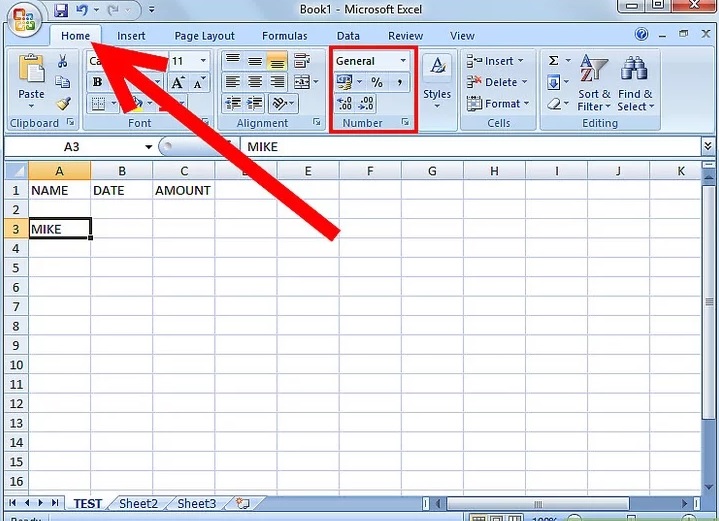The width and height of the screenshot is (719, 521).
Task: Click the formula bar showing MIKE
Action: pos(470,147)
